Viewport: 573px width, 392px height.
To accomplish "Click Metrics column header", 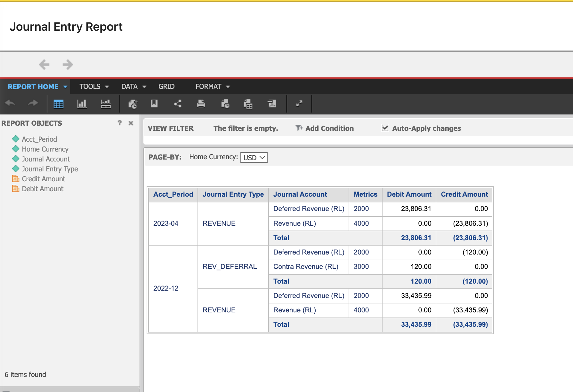I will point(365,194).
